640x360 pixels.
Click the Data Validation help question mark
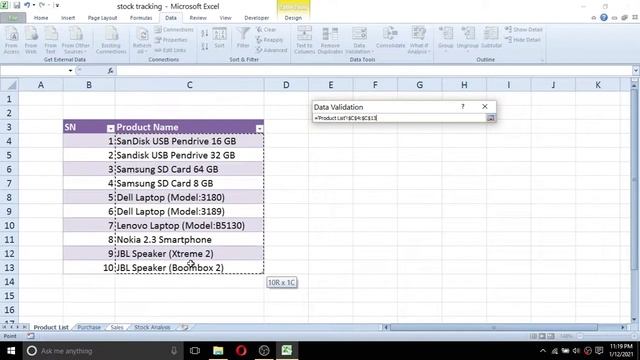463,107
